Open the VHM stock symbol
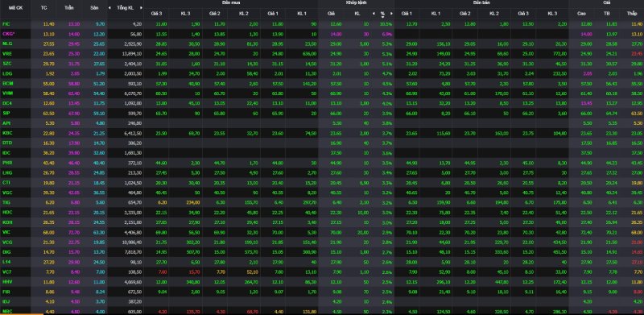The height and width of the screenshot is (315, 644). (x=7, y=93)
